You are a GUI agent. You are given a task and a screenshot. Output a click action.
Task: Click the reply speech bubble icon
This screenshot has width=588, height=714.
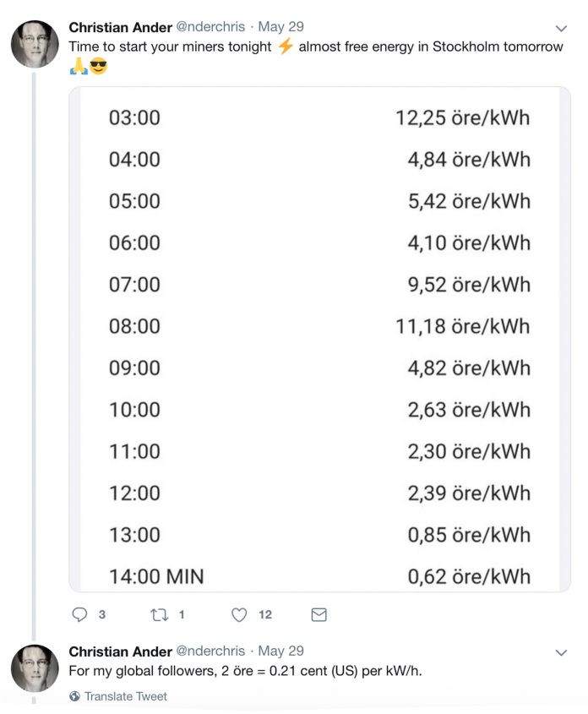pos(80,615)
